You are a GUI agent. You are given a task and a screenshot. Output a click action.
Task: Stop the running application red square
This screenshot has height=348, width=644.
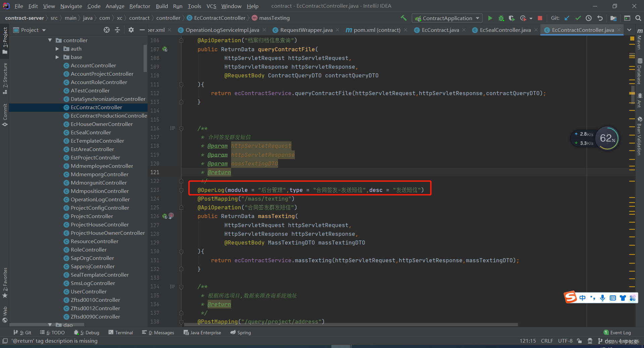[540, 18]
